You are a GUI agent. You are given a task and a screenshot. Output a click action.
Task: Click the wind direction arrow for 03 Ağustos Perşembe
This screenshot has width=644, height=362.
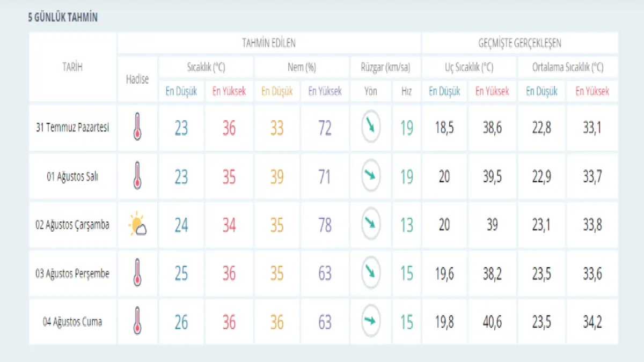click(x=371, y=272)
